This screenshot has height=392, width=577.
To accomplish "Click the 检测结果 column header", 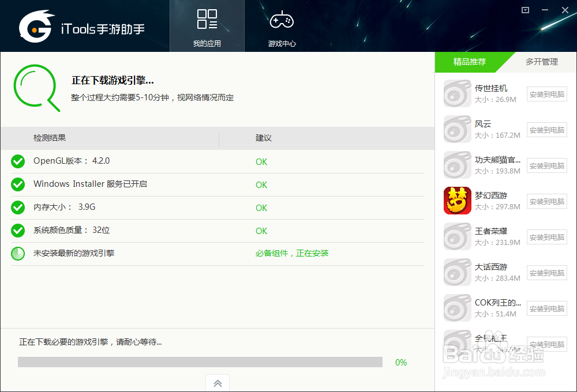I will tap(50, 138).
